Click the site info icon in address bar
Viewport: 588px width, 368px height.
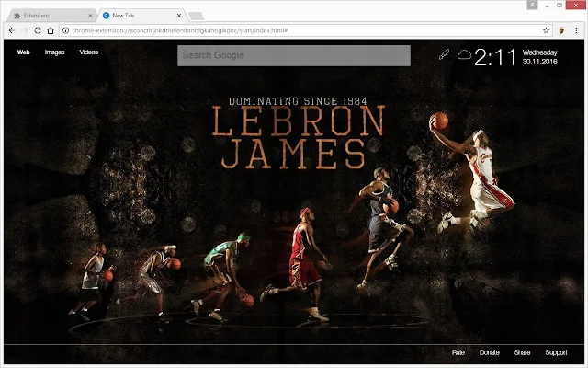click(x=65, y=30)
